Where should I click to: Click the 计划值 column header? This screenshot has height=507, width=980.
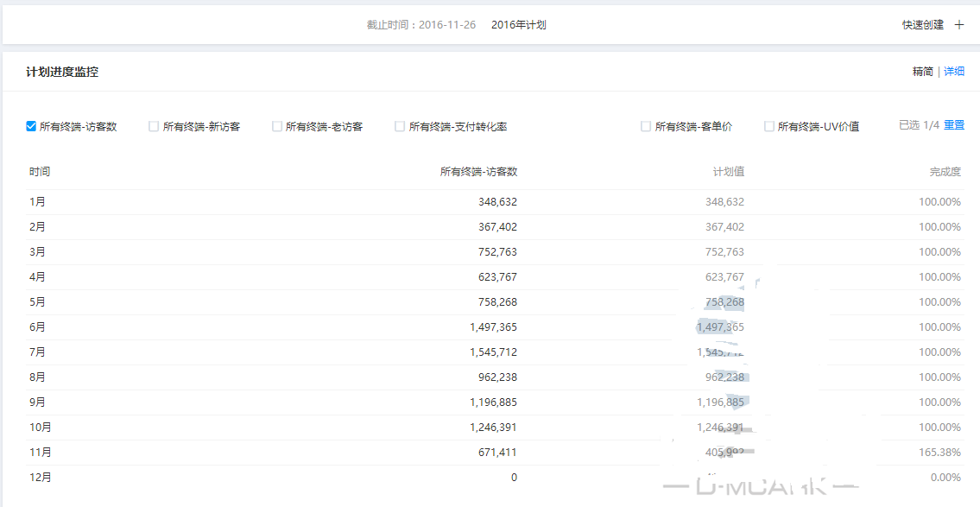click(x=728, y=172)
